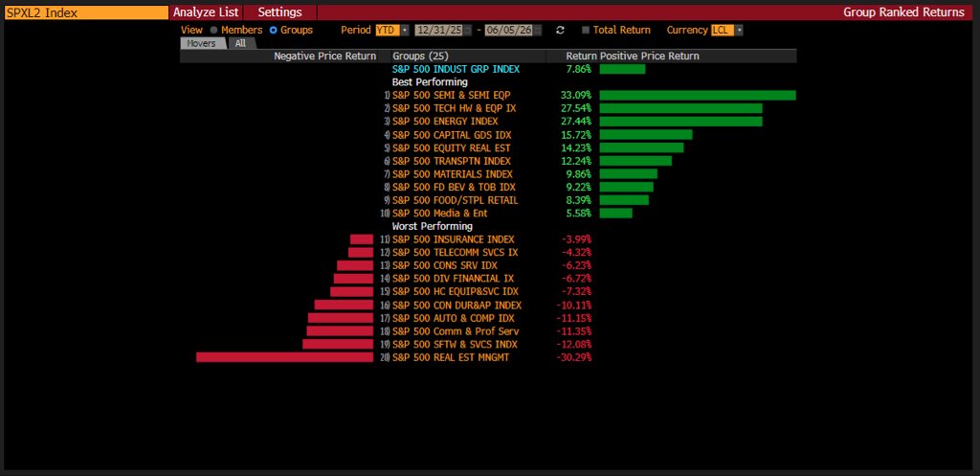Open S&P 500 EQUITY REAL EST group
The image size is (980, 476).
452,147
